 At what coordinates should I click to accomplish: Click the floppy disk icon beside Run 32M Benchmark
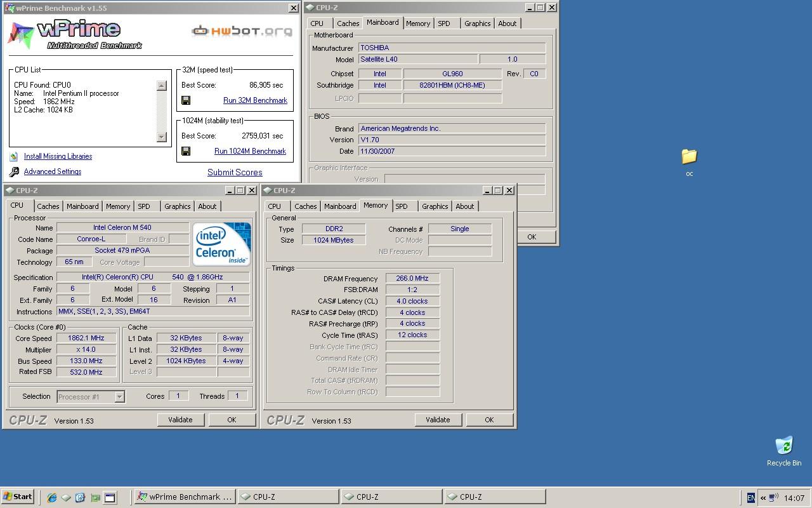[x=186, y=100]
